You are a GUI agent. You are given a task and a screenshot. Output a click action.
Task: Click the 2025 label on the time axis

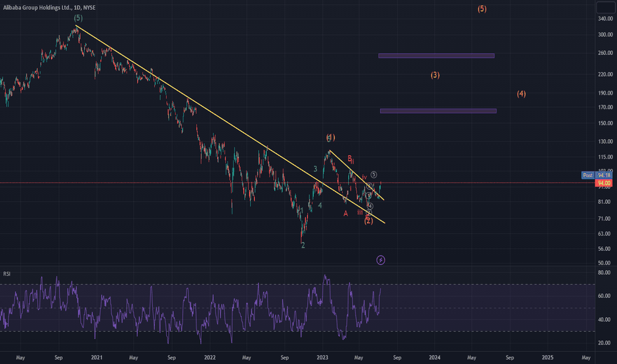click(x=547, y=357)
